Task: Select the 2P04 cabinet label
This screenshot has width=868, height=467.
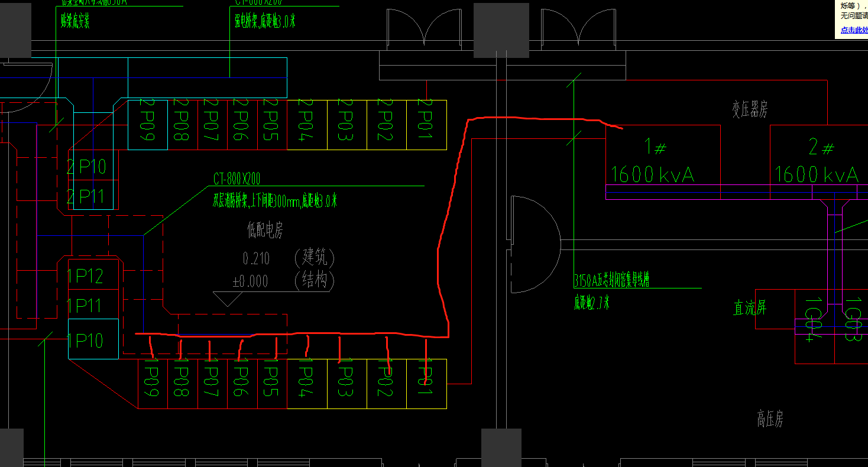Action: coord(305,121)
